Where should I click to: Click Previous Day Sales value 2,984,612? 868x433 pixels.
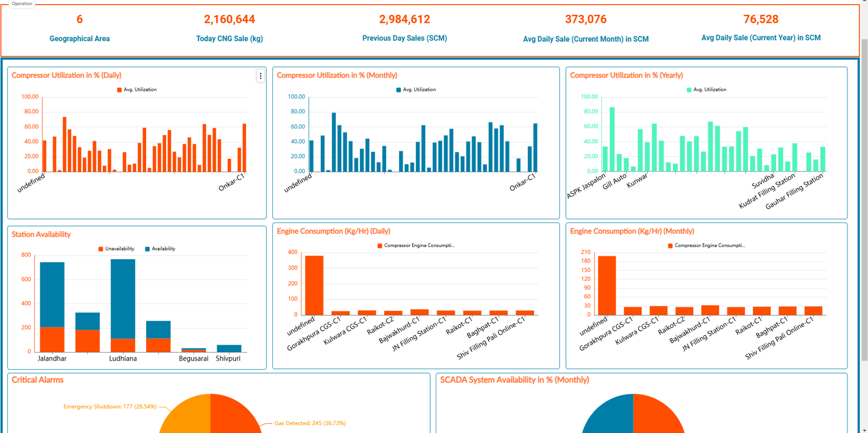pos(404,19)
